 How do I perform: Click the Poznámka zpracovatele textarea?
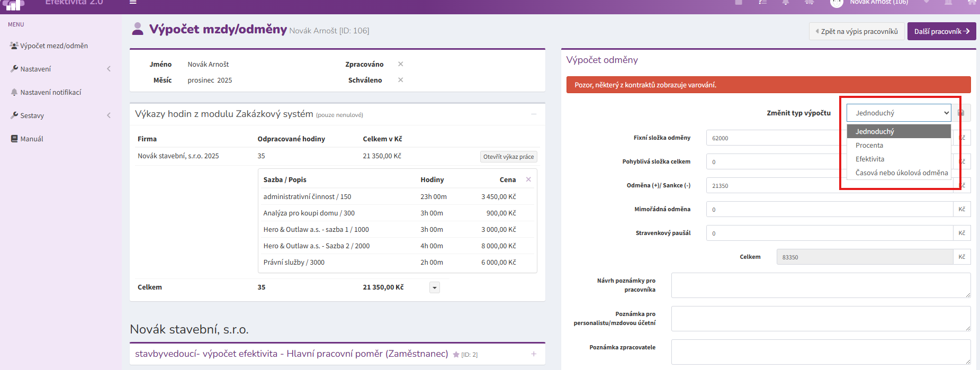tap(821, 352)
